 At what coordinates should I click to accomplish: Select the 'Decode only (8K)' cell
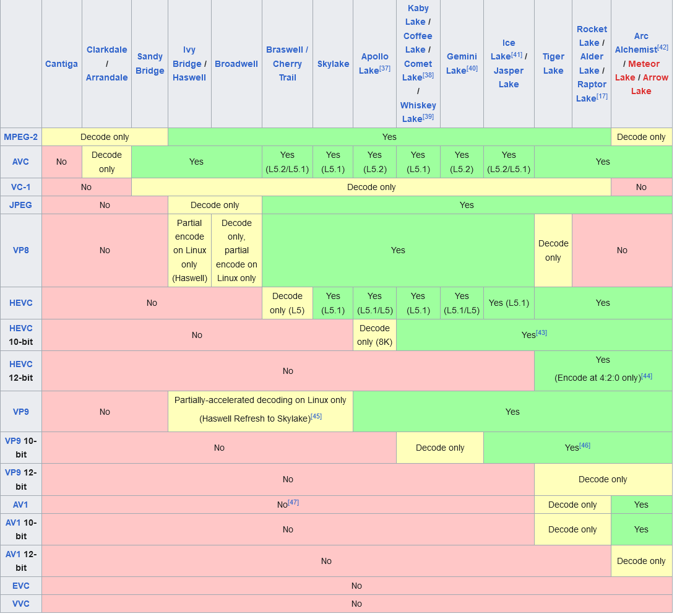tap(374, 335)
